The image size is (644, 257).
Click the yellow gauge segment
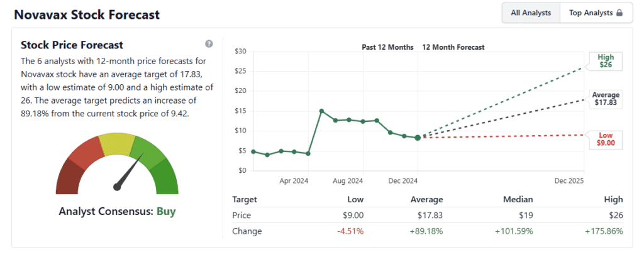[117, 145]
